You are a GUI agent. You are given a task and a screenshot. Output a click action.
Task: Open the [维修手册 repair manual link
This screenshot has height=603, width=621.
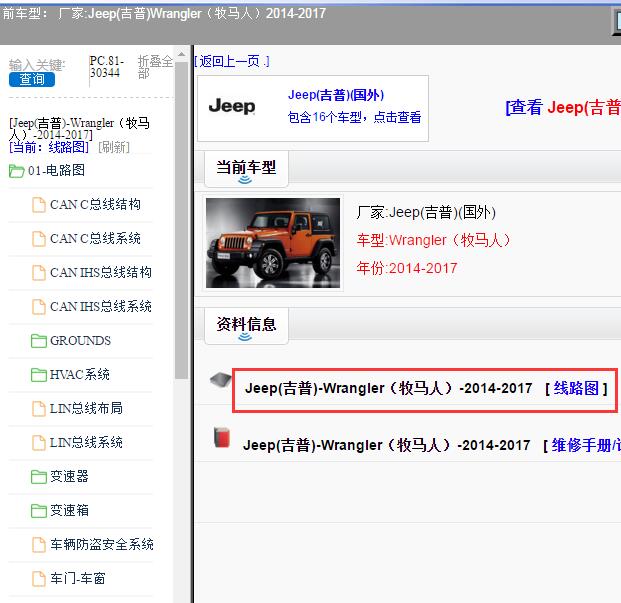pos(581,445)
